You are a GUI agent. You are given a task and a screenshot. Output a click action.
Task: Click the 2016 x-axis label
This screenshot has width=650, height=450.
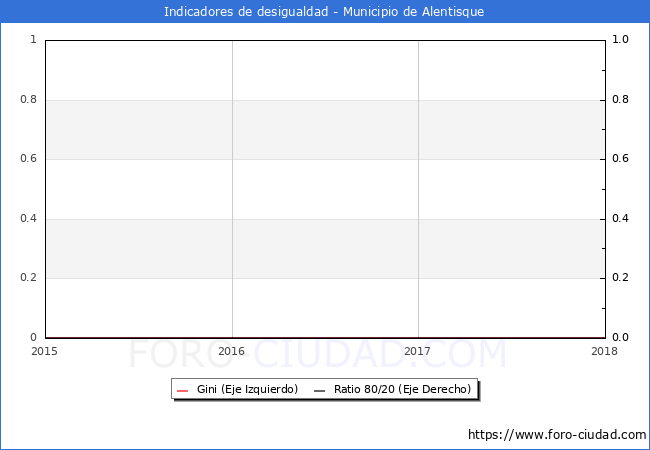pyautogui.click(x=231, y=351)
